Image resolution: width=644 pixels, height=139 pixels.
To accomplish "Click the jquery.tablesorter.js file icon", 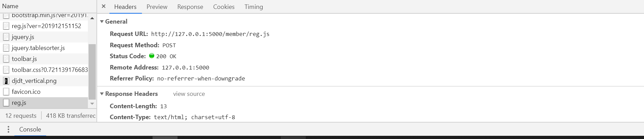I will (6, 48).
